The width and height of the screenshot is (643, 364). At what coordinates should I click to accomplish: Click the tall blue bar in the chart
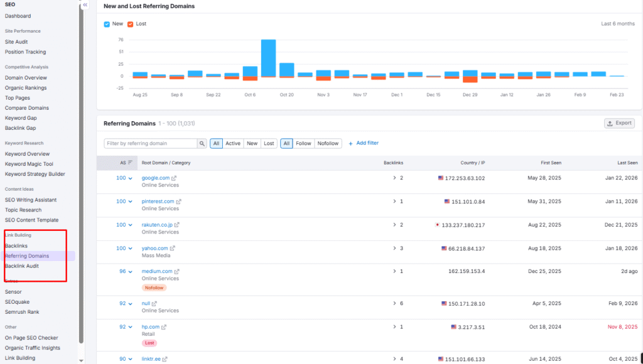tap(269, 58)
